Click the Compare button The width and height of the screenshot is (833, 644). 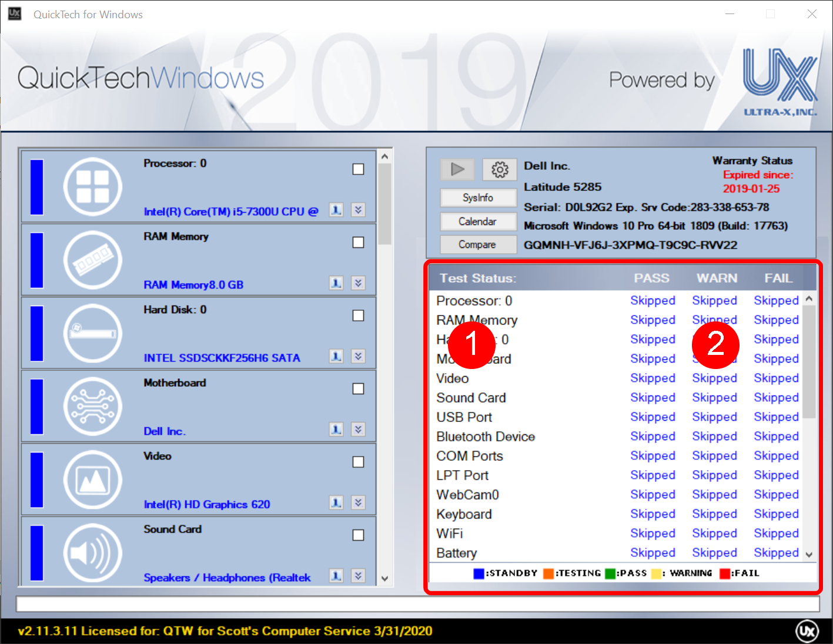pos(477,244)
